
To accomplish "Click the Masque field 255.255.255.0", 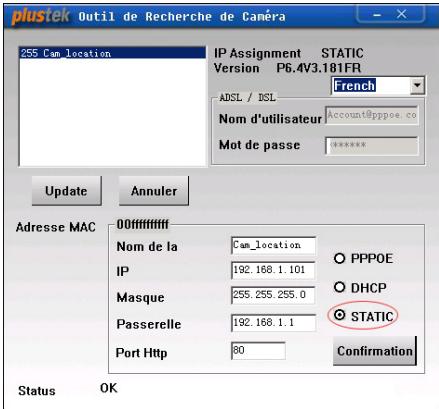I will (x=273, y=295).
